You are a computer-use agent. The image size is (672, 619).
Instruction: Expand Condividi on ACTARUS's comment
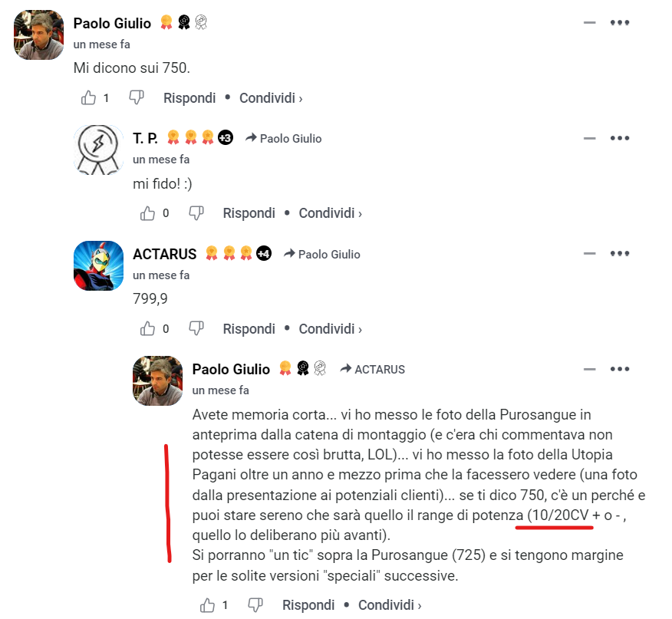pyautogui.click(x=331, y=329)
